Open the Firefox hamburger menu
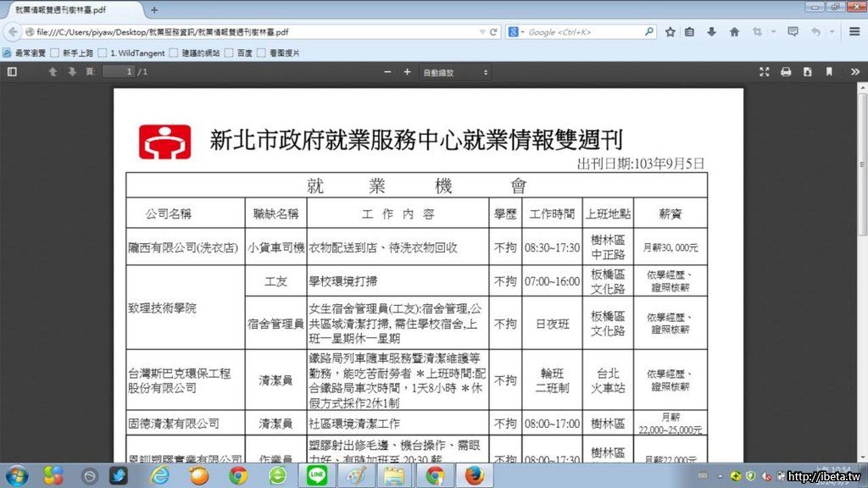 854,32
